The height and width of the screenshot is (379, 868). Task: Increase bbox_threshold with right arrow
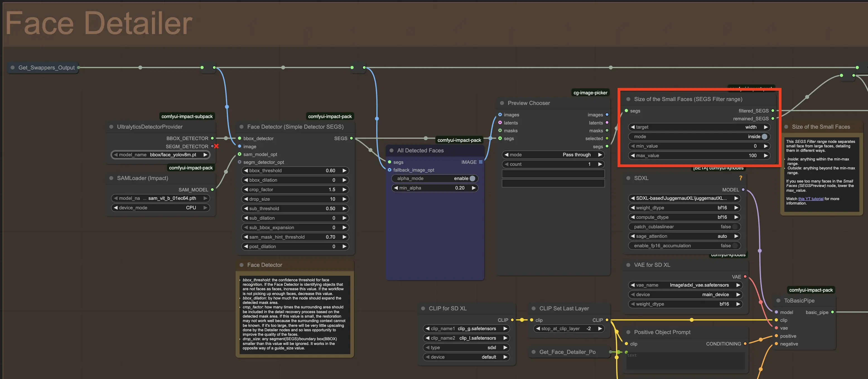pos(344,171)
